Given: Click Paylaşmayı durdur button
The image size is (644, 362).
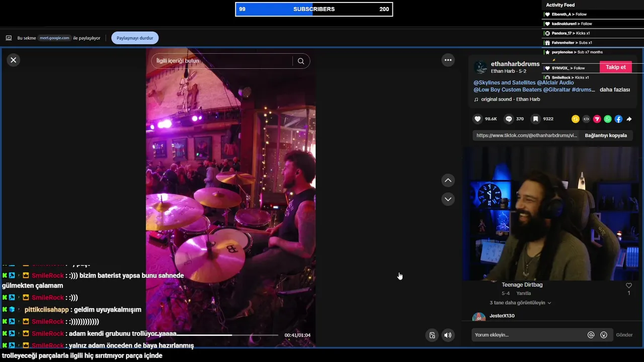Looking at the screenshot, I should click(135, 38).
